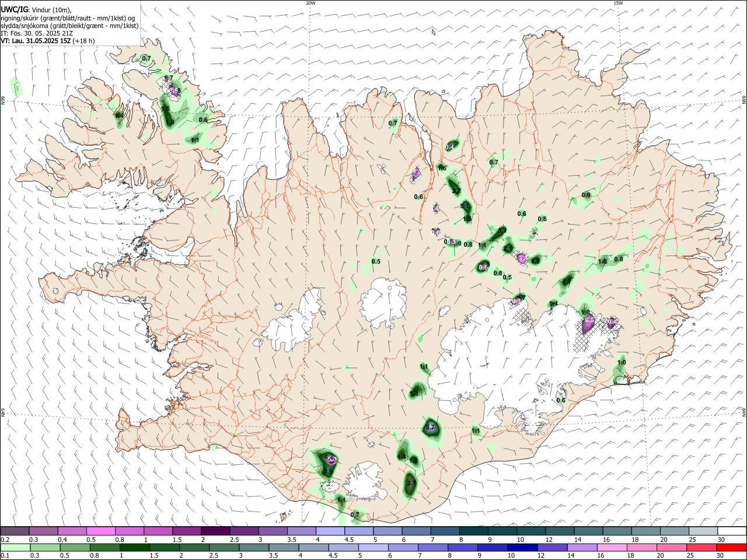This screenshot has width=747, height=560.
Task: Select the white snow legend swatch above 30
Action: [732, 531]
